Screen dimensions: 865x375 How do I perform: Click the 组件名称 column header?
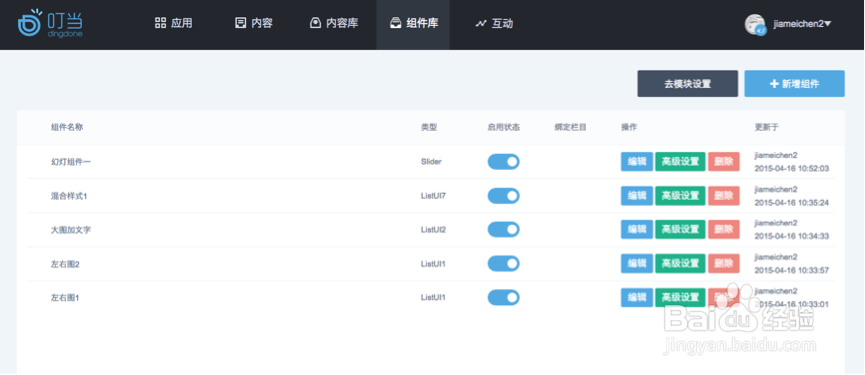click(x=67, y=127)
